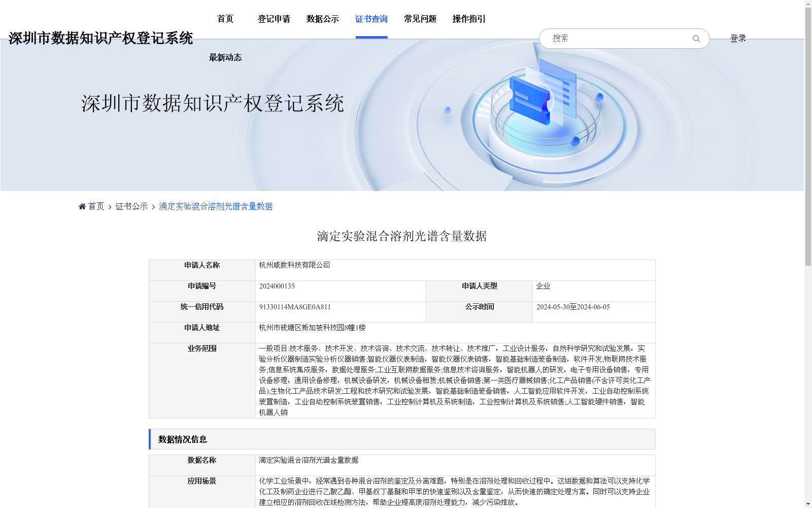Open 最新动态 navigation item
Screen dimensions: 812x508
225,57
